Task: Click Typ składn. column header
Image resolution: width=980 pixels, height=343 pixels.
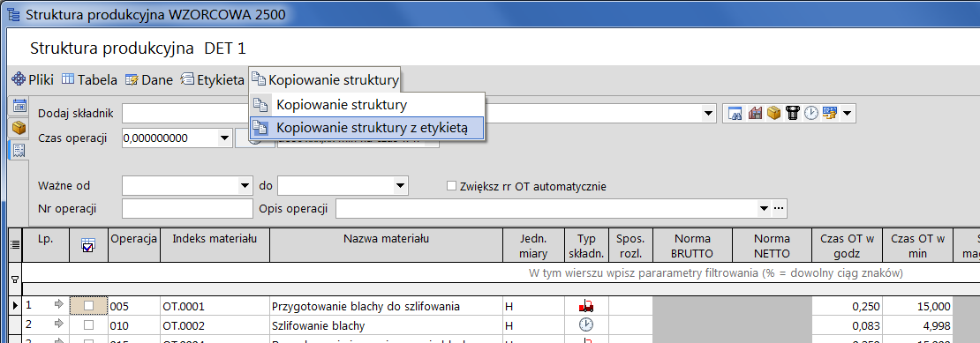Action: pyautogui.click(x=586, y=244)
